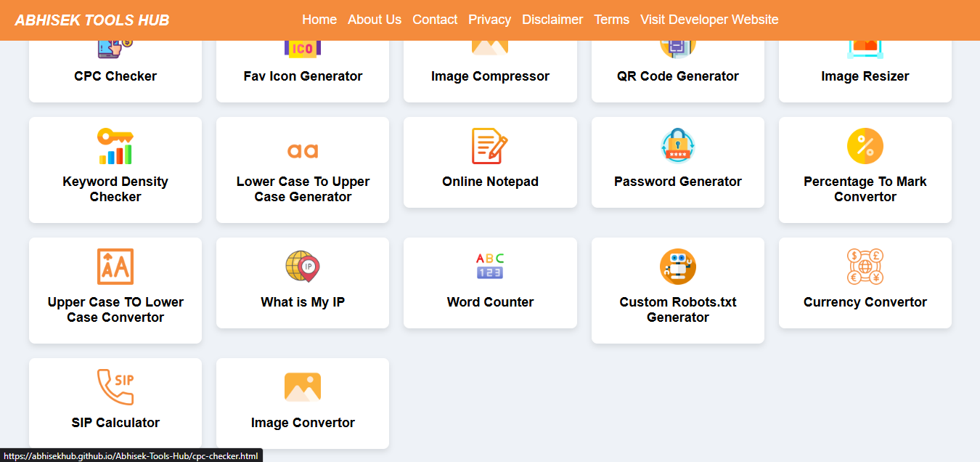This screenshot has height=462, width=980.
Task: Open the Online Notepad pencil icon
Action: coord(490,146)
